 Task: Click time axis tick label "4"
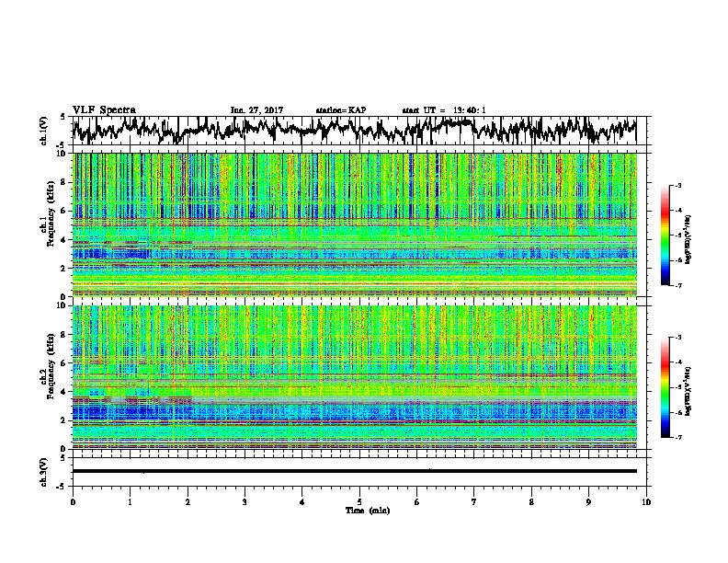click(x=301, y=502)
